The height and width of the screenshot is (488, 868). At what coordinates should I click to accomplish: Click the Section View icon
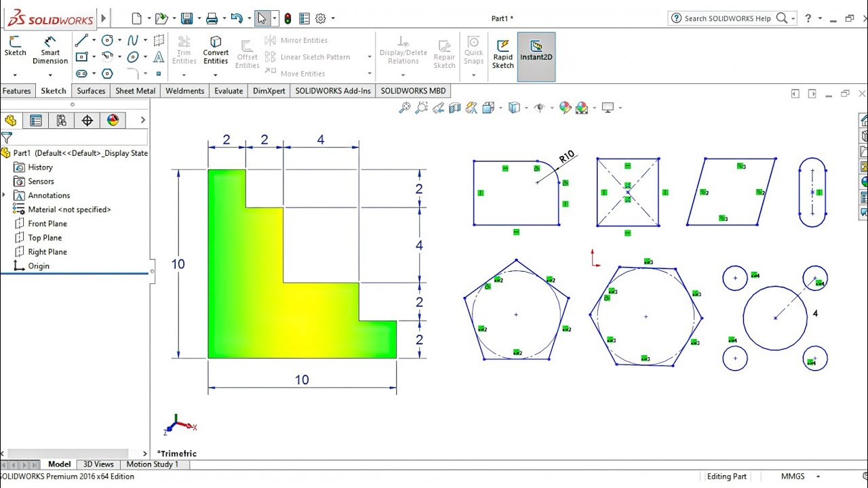coord(455,108)
